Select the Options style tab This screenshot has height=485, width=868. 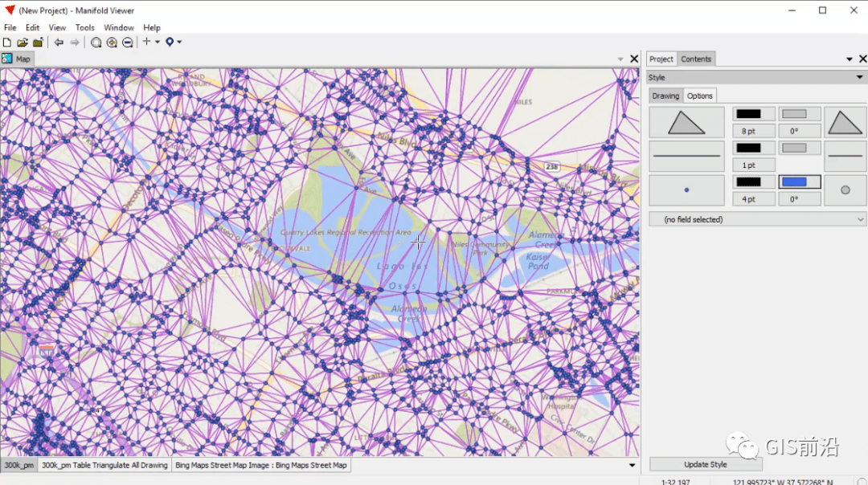pos(700,96)
